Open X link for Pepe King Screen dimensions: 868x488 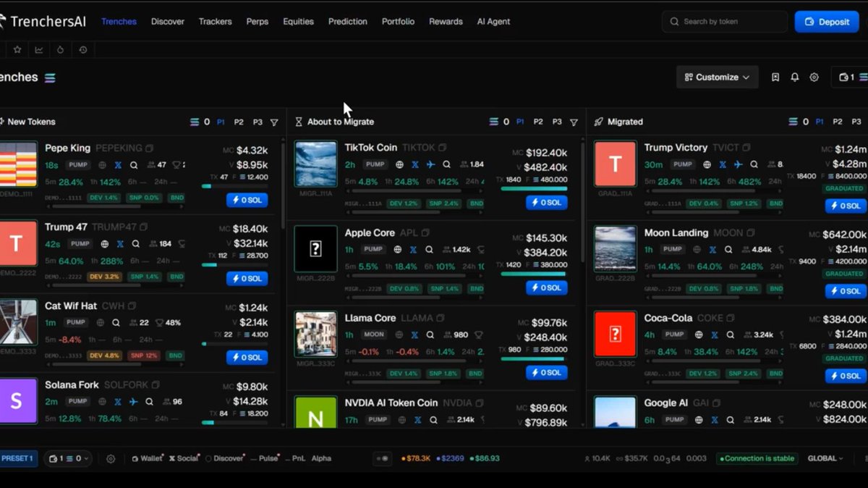(x=118, y=165)
